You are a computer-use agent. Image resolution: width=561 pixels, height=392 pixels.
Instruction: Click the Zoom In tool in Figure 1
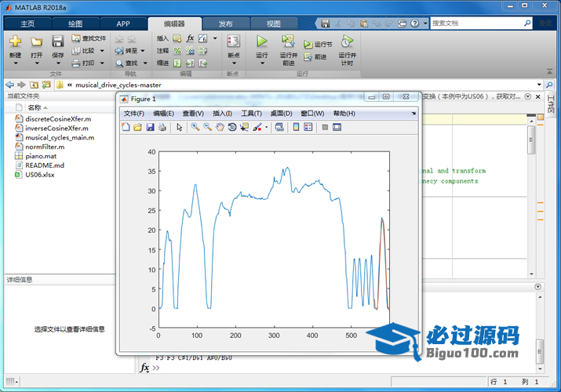click(195, 127)
